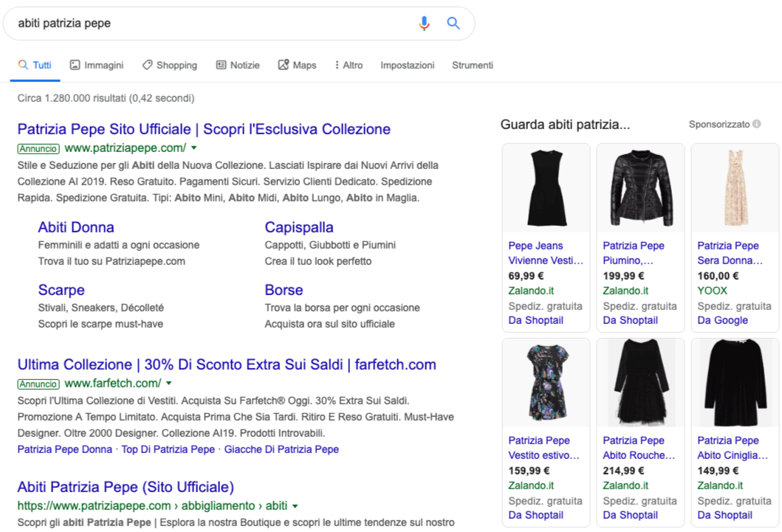Open the Giacche Di Patrizia Pepe link
782x532 pixels.
point(281,449)
